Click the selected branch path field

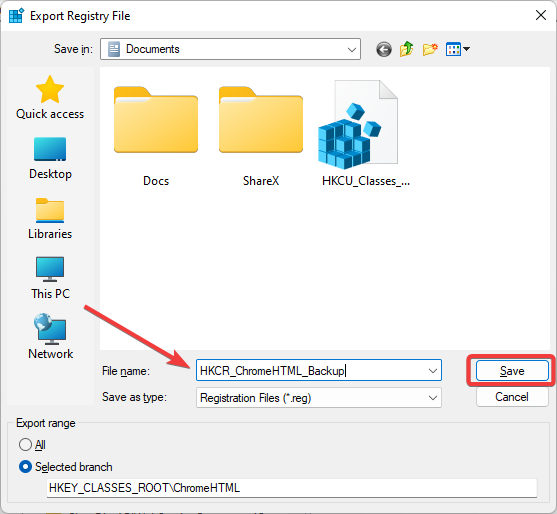[x=292, y=488]
